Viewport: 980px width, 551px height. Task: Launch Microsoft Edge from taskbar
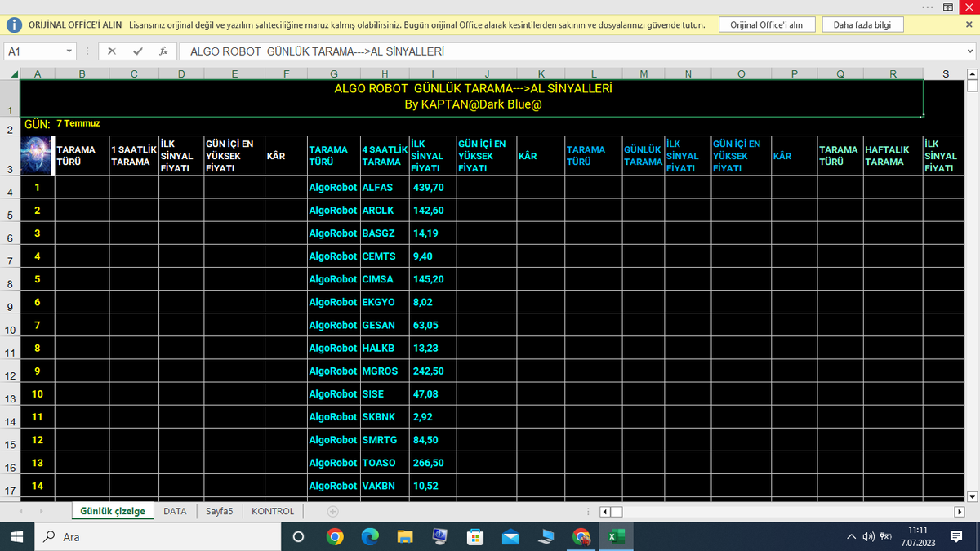pos(370,536)
